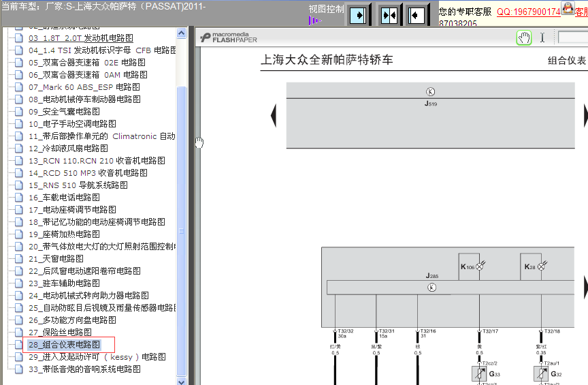The width and height of the screenshot is (588, 385).
Task: Open 03_1.8T 2.0T 发动机电路图
Action: (x=80, y=38)
